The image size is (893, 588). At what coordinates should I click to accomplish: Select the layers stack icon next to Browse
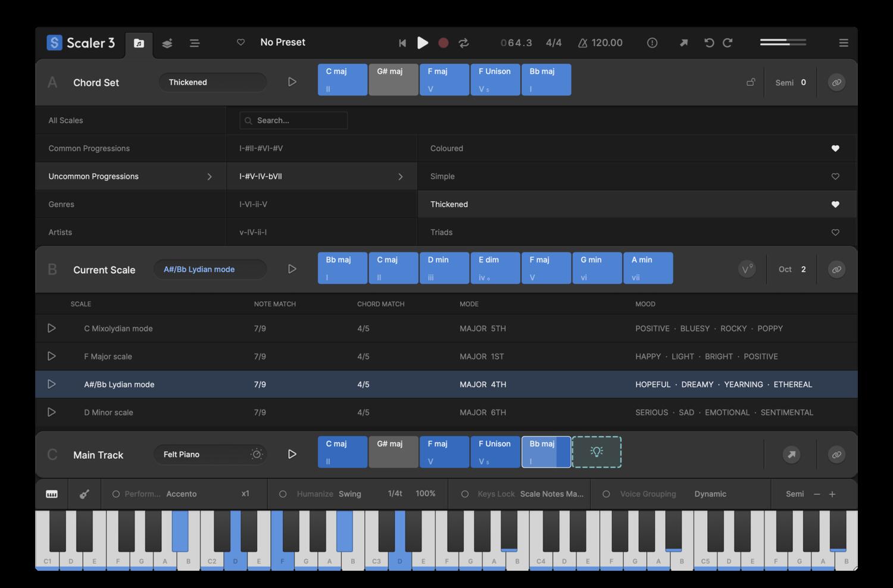[x=167, y=43]
